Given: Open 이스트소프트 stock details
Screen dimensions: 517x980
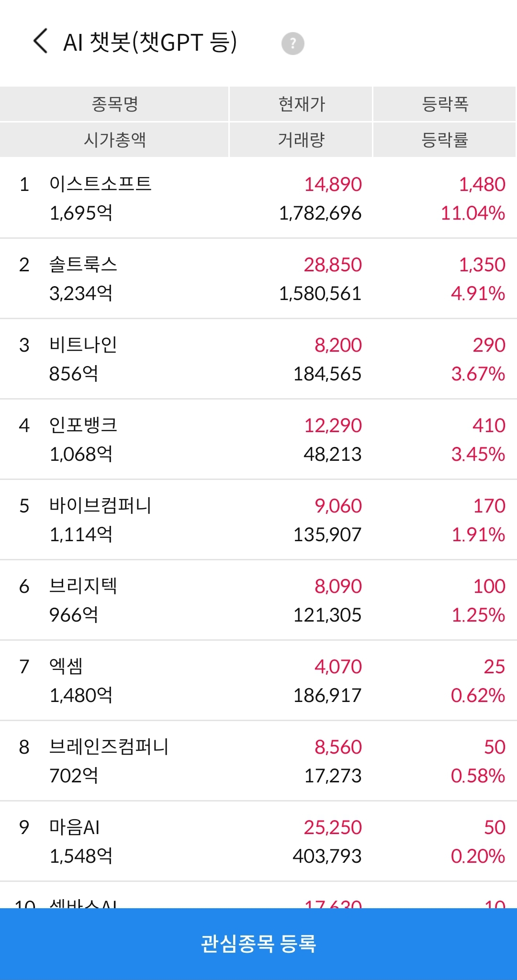Looking at the screenshot, I should click(x=258, y=198).
